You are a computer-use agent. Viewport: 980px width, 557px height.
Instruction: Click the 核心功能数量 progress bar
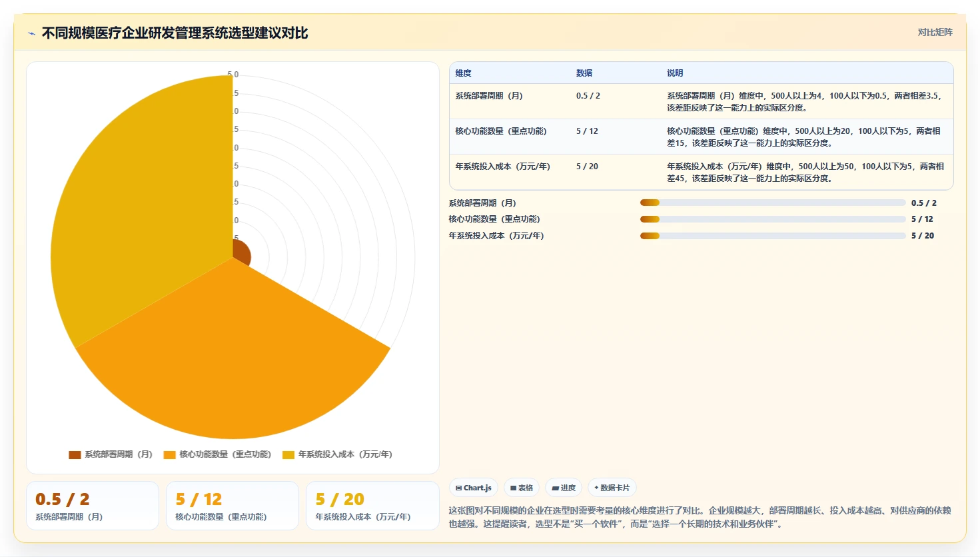773,219
